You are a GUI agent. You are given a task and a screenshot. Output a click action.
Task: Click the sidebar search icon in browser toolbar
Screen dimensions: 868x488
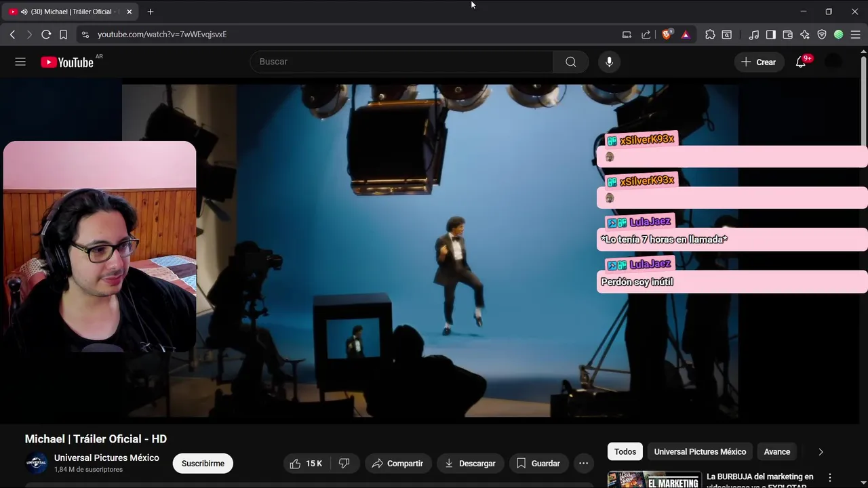[727, 34]
